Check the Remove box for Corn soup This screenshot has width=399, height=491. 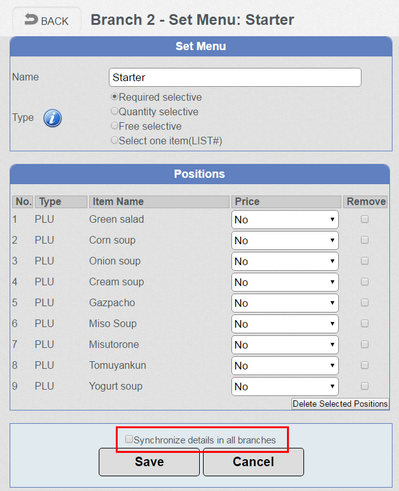pos(365,240)
